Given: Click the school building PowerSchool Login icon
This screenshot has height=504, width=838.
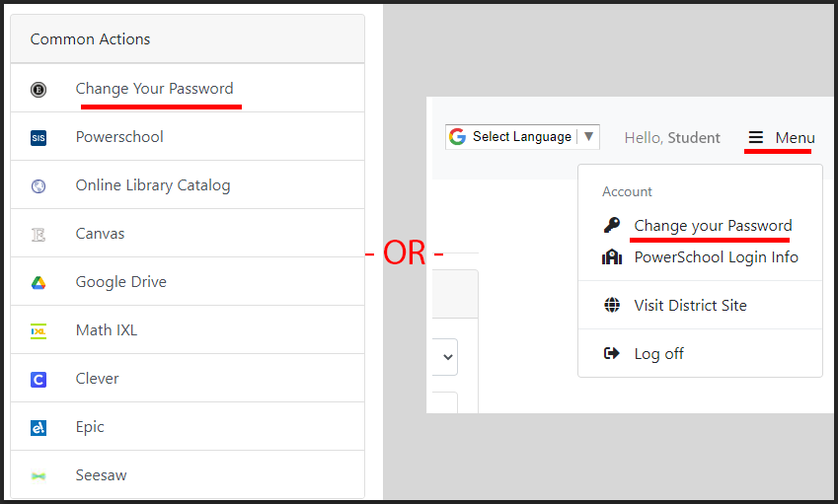Looking at the screenshot, I should 612,257.
